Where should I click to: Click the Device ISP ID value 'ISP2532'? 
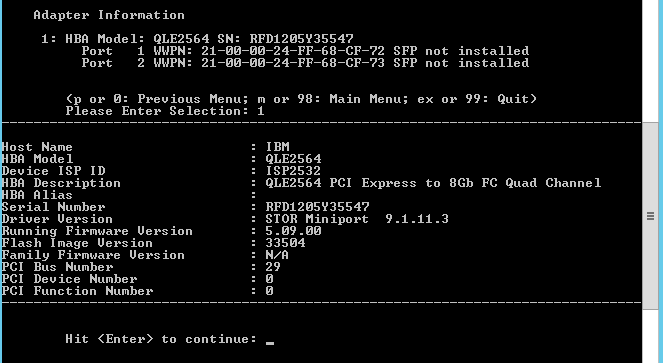coord(293,171)
